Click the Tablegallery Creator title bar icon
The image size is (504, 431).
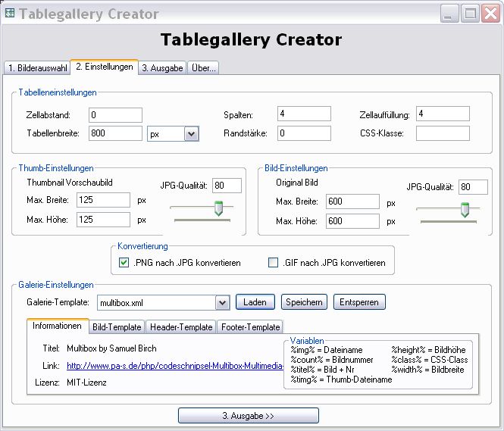[x=10, y=14]
